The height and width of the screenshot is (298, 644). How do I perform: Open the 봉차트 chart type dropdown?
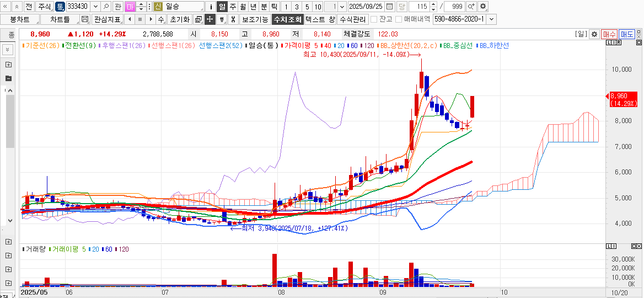tap(20, 19)
